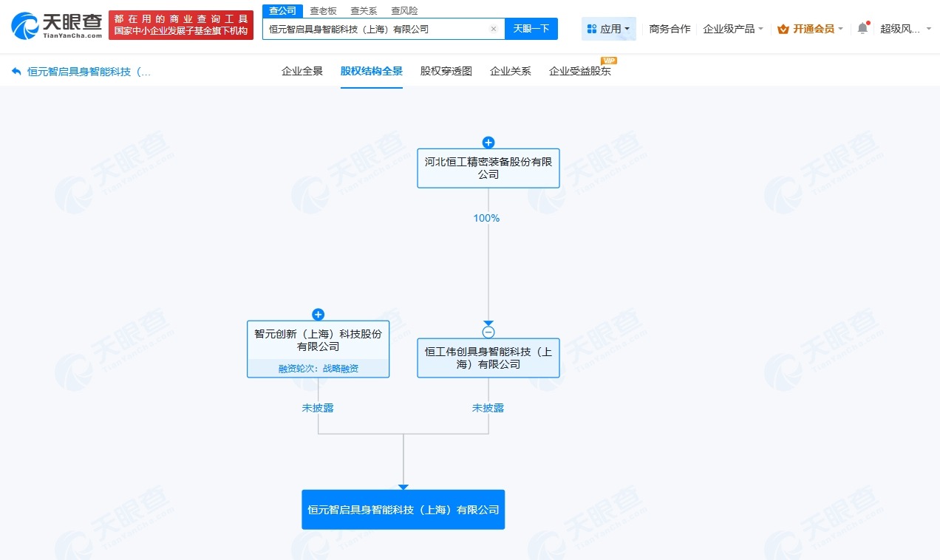The height and width of the screenshot is (560, 940).
Task: Click the notification bell icon
Action: (x=861, y=27)
